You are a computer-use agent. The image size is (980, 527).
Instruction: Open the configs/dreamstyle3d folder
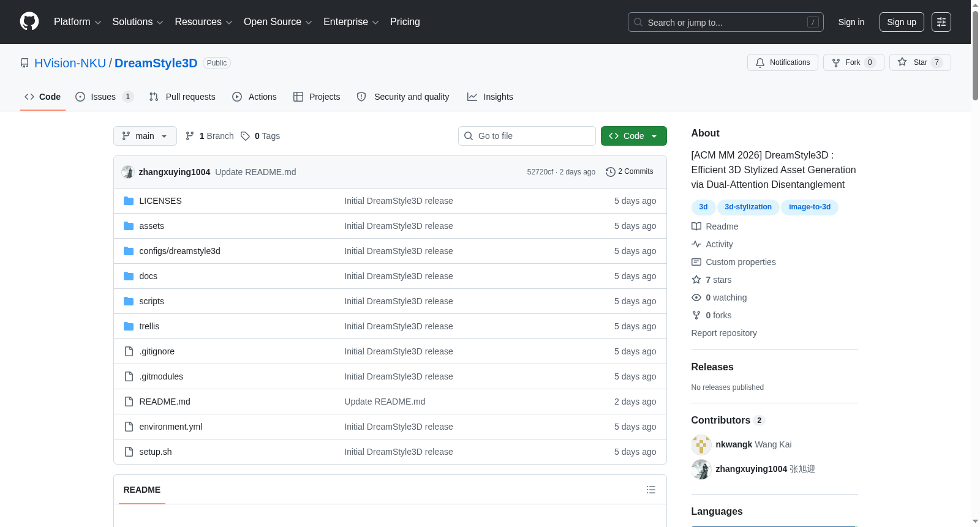coord(180,251)
